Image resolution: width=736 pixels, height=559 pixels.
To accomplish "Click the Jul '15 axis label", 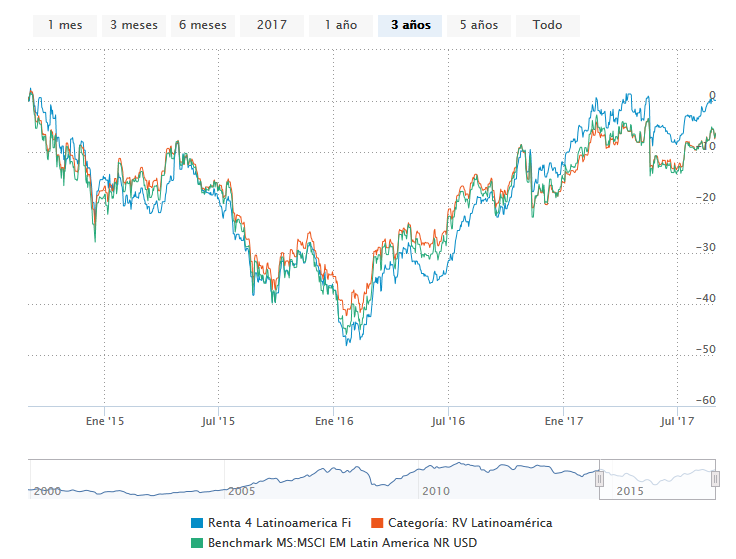I will (x=218, y=421).
